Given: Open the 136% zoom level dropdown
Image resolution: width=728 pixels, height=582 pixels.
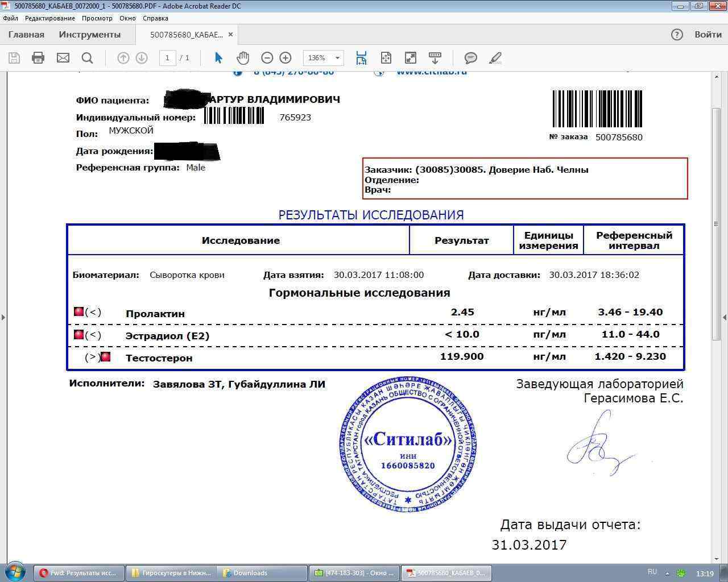Looking at the screenshot, I should 323,58.
